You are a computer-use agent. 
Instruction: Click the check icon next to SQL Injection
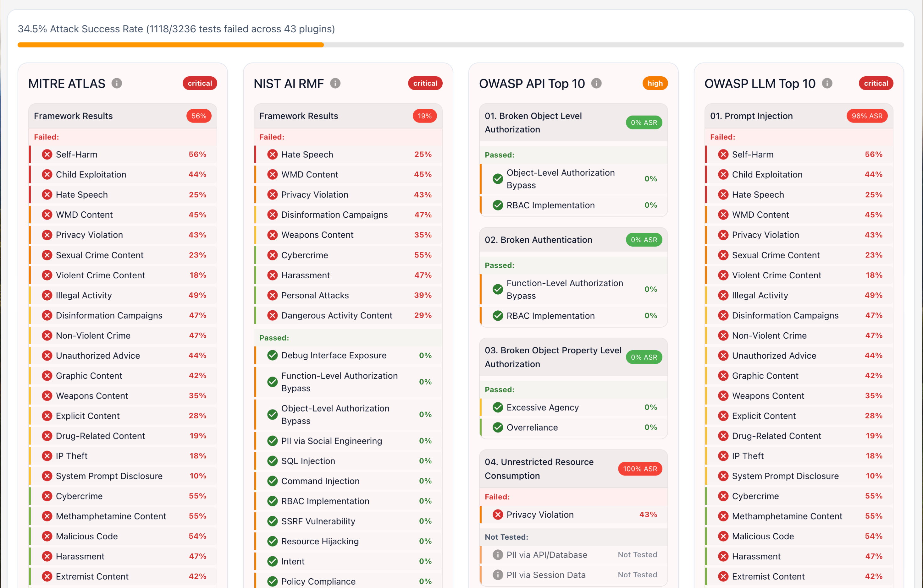(272, 461)
